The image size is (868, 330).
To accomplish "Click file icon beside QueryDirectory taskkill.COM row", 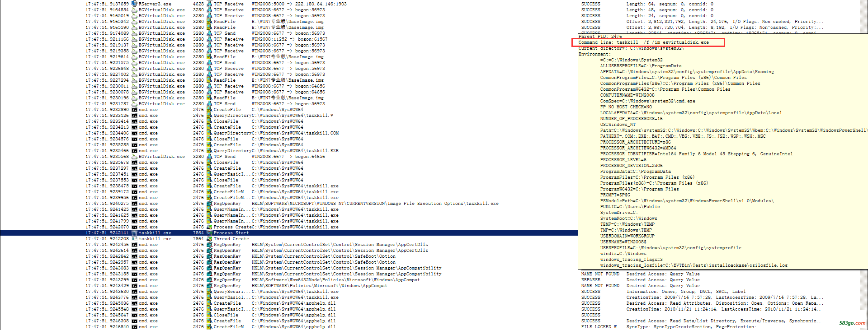I will point(209,133).
